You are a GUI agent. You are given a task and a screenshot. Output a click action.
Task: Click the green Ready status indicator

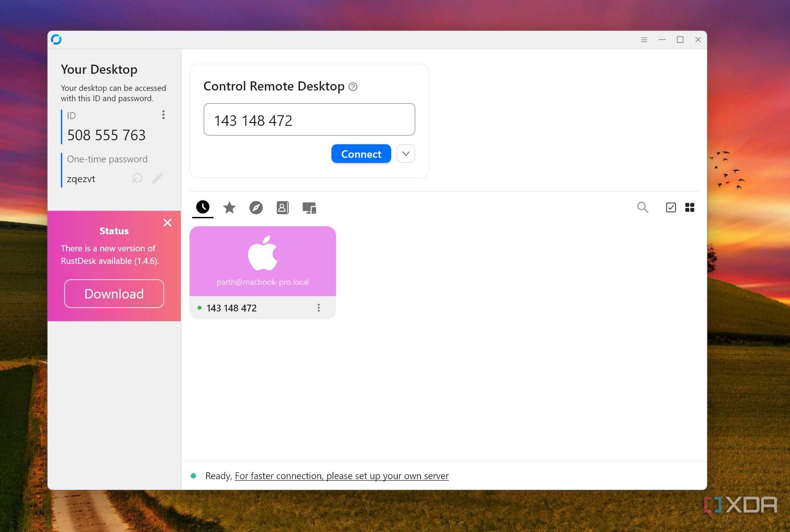(193, 476)
